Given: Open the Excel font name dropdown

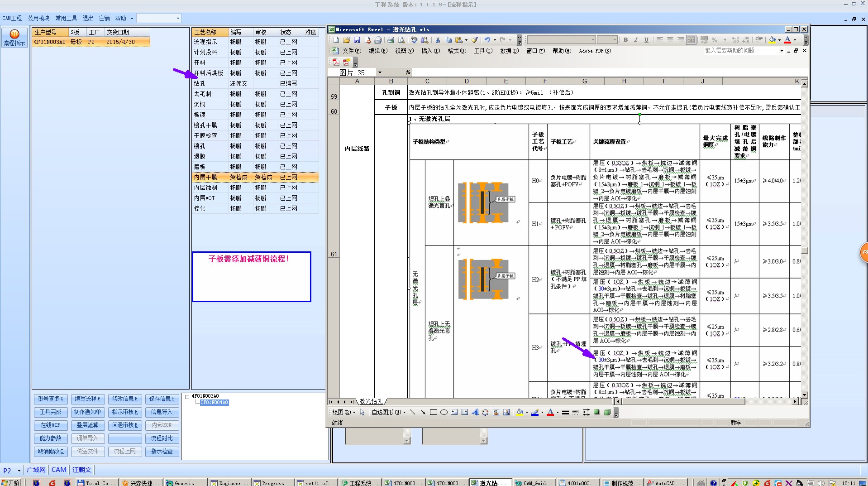Looking at the screenshot, I should coord(593,40).
